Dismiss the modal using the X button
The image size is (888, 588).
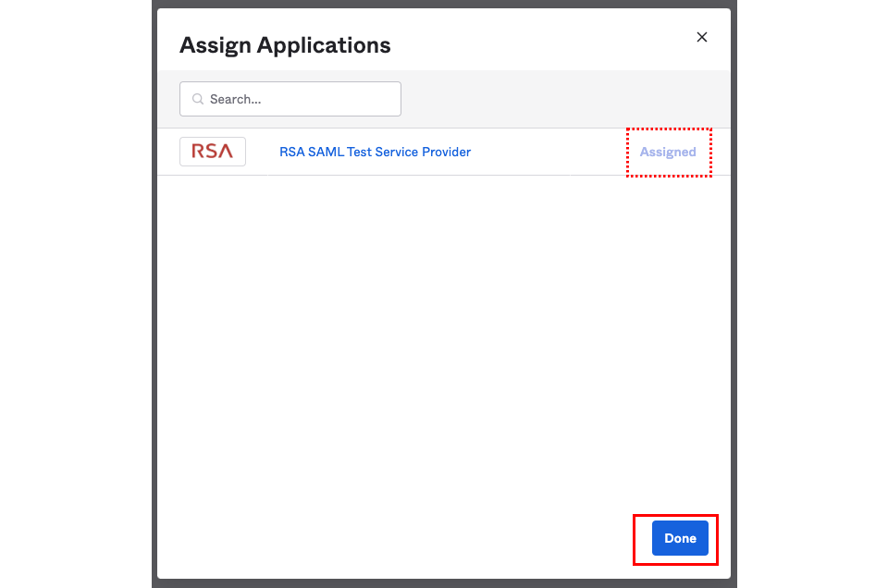tap(702, 37)
